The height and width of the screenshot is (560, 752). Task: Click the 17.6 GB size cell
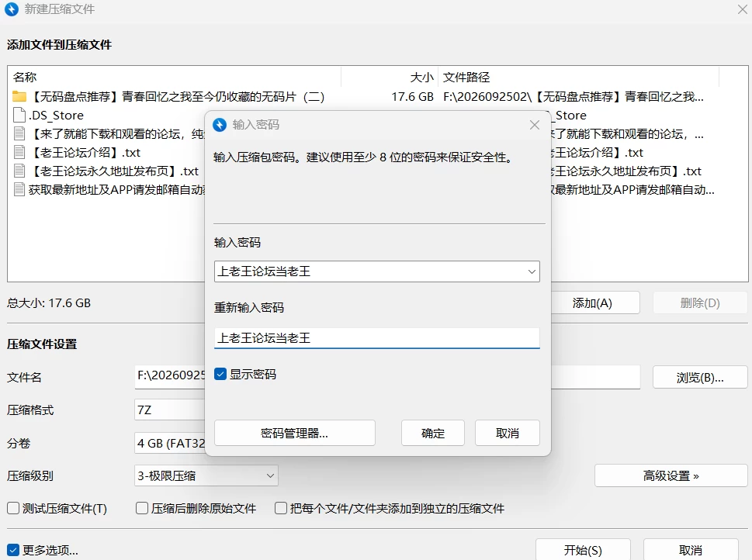coord(412,97)
